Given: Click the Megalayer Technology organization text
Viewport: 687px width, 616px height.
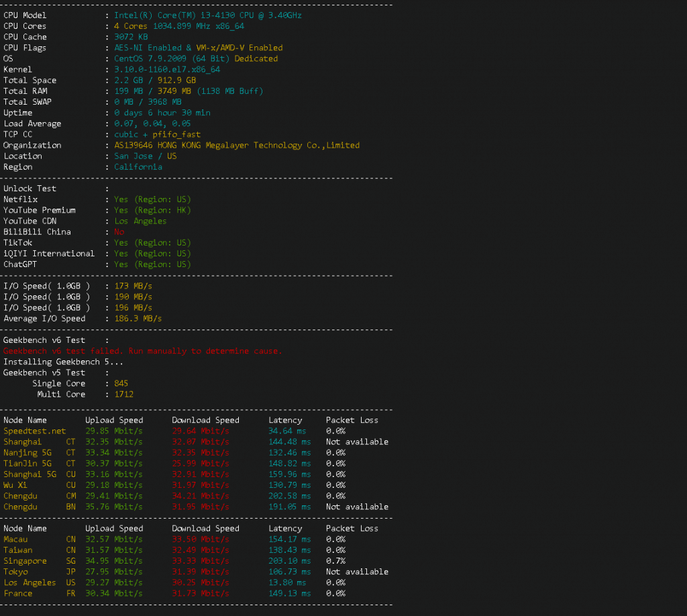Looking at the screenshot, I should [237, 146].
